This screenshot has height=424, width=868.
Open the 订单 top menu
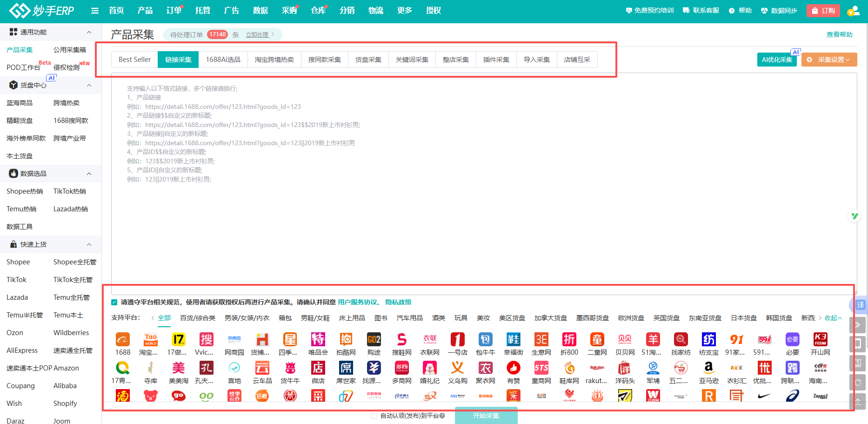coord(174,10)
